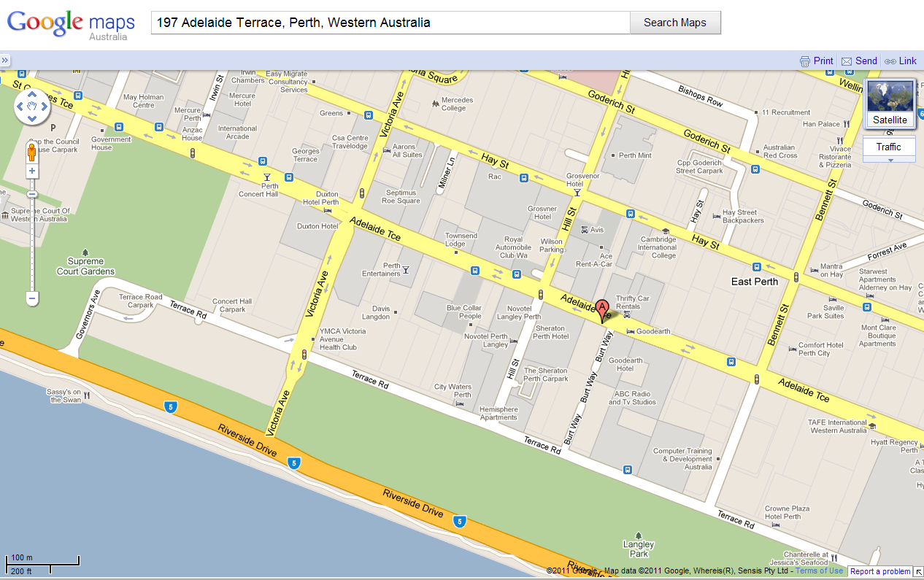Click the route 5 shield near Sassy's
This screenshot has height=580, width=924.
(170, 407)
